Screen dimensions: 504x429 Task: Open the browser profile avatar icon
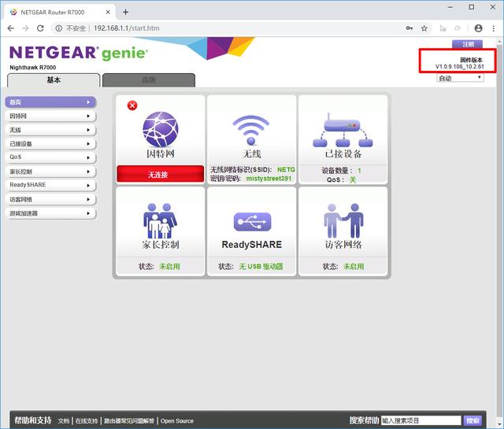(x=478, y=28)
